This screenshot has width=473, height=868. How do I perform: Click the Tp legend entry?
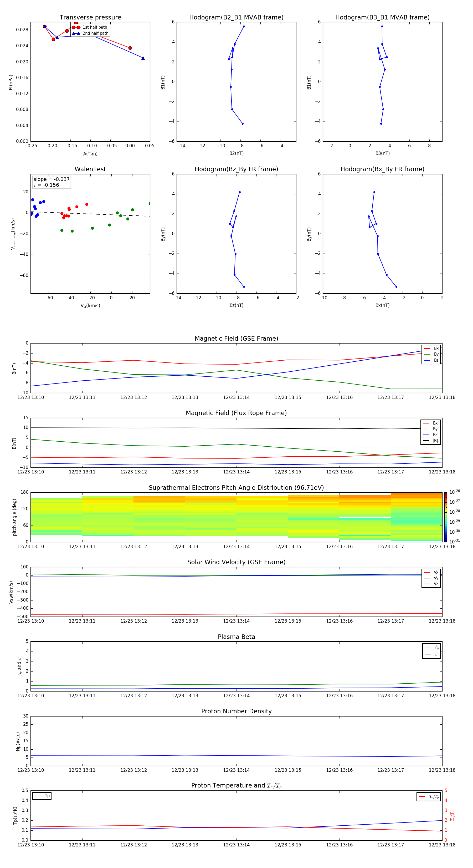pos(42,796)
